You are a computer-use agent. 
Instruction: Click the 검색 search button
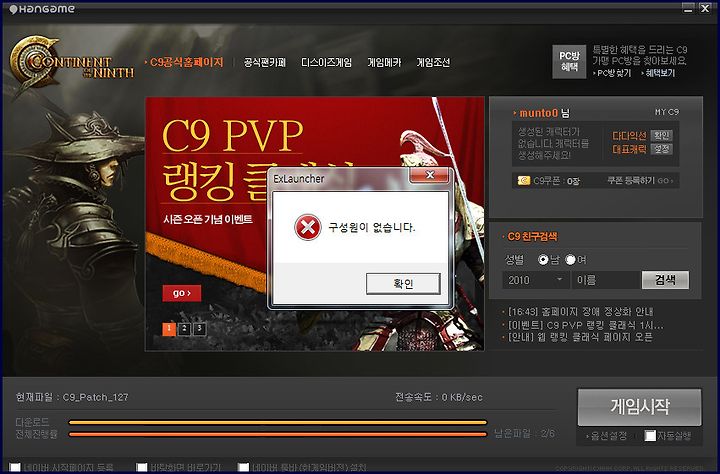tap(665, 280)
